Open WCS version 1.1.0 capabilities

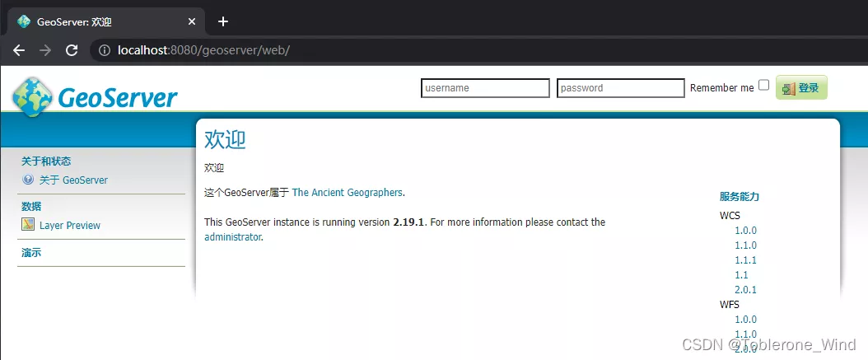(745, 245)
